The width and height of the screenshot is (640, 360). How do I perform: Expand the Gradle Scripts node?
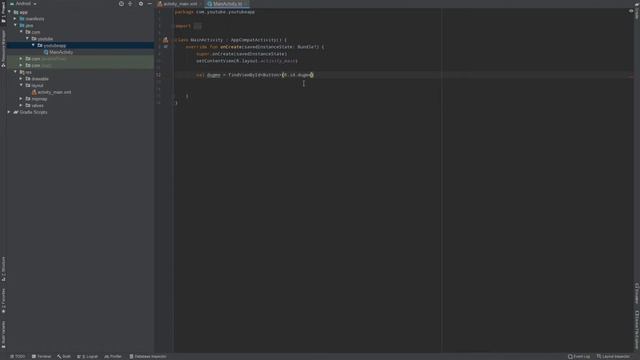coord(9,112)
